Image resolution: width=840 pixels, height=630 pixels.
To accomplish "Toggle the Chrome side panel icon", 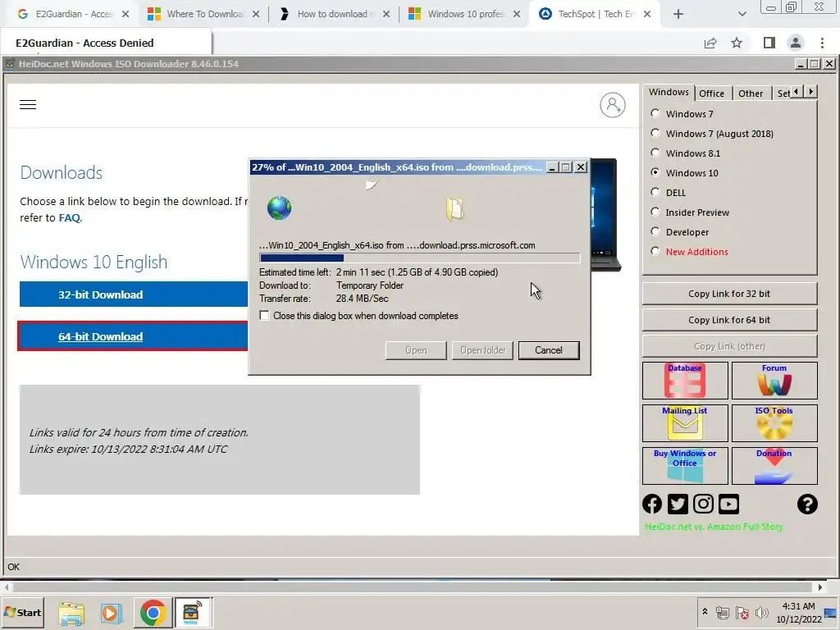I will (x=769, y=43).
